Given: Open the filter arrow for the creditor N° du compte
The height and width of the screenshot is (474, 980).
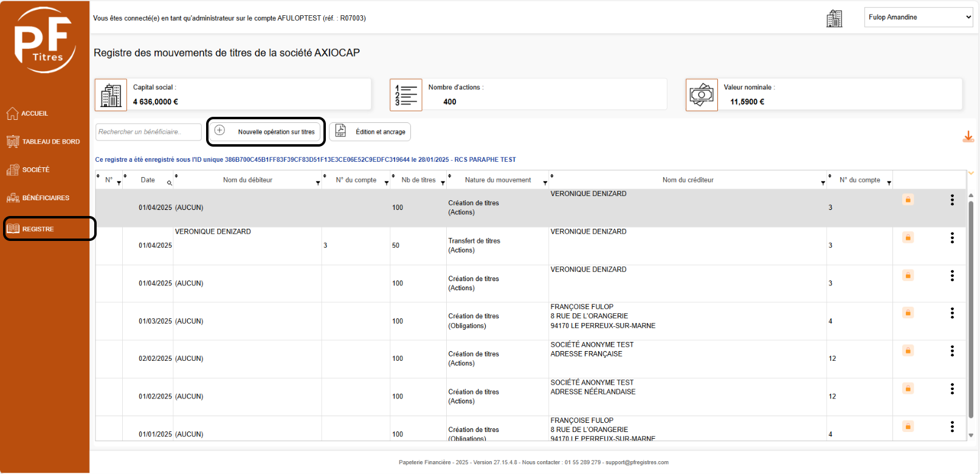Looking at the screenshot, I should [889, 183].
